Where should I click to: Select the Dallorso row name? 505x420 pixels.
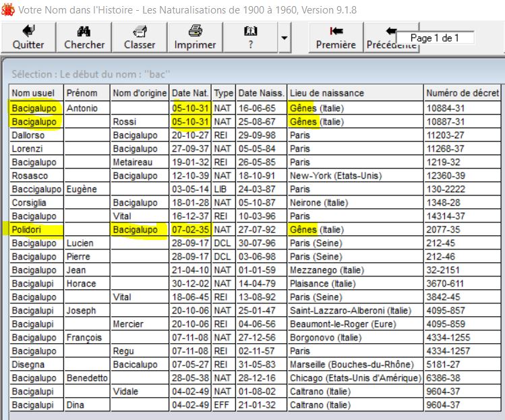click(36, 136)
